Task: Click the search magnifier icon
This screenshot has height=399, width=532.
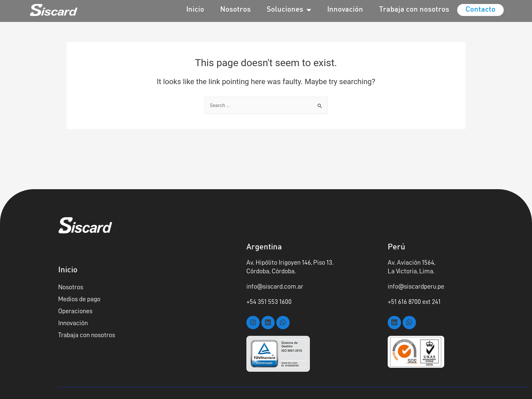Action: click(320, 106)
